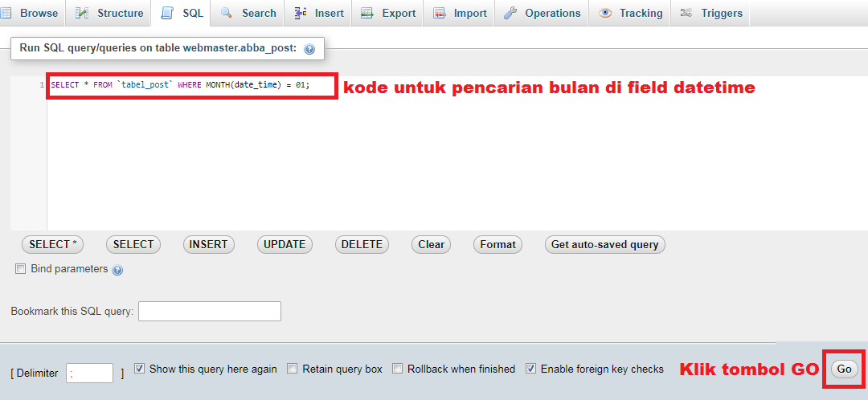Click into the Delimiter input field

pos(90,373)
